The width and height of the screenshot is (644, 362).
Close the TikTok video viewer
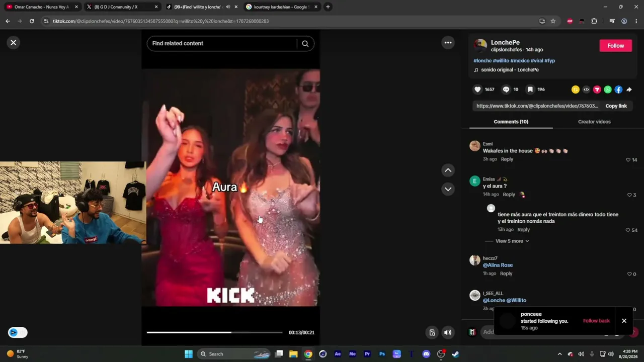pos(14,43)
